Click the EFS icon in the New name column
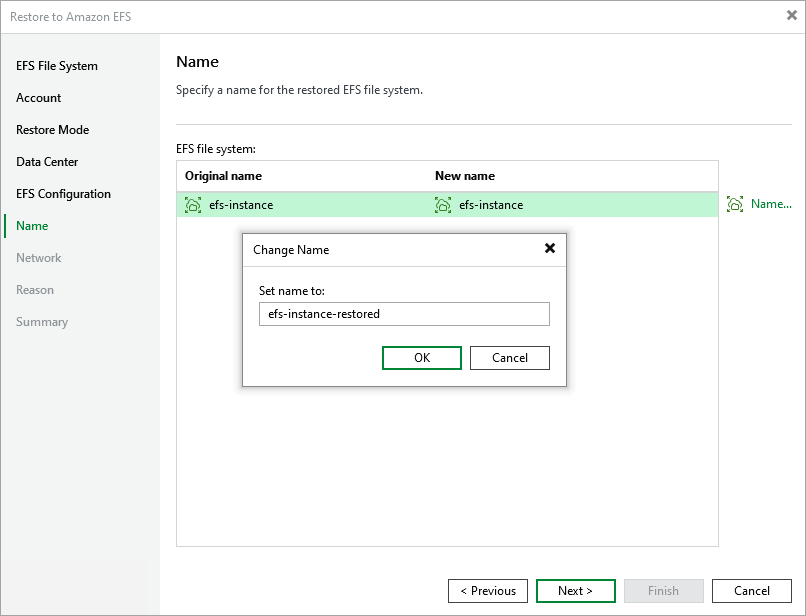This screenshot has height=616, width=806. (x=444, y=205)
